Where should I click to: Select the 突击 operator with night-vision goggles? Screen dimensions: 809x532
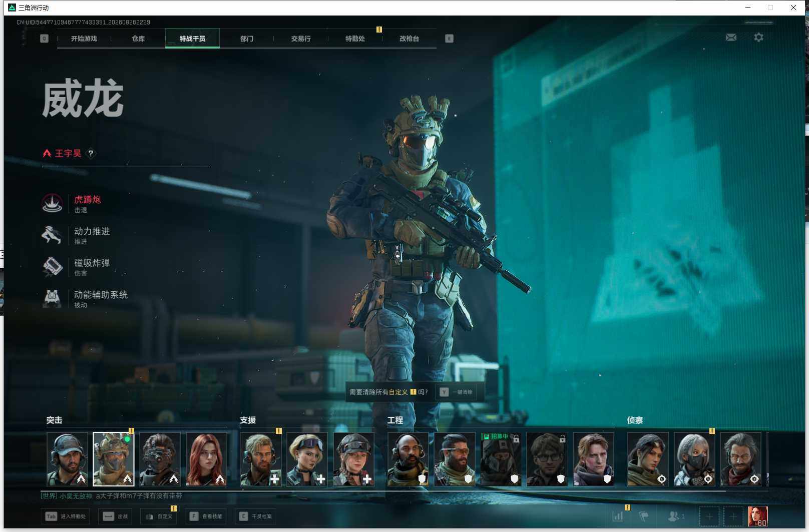point(160,459)
